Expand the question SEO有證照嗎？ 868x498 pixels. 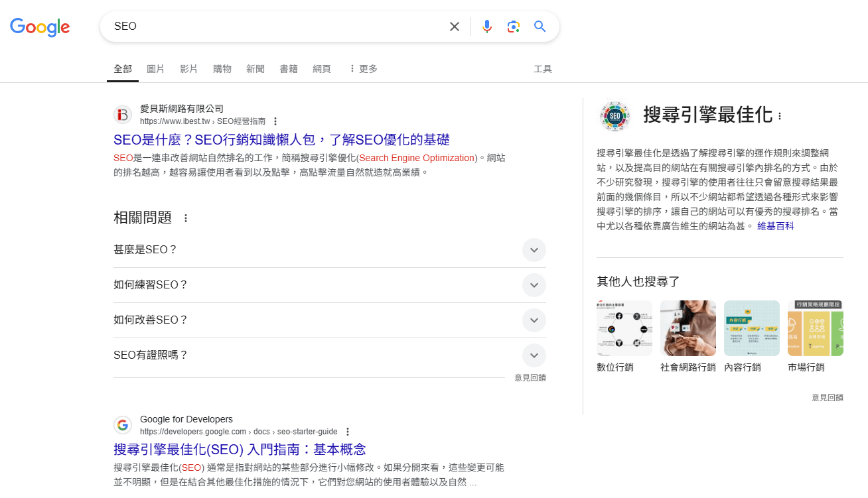click(330, 355)
